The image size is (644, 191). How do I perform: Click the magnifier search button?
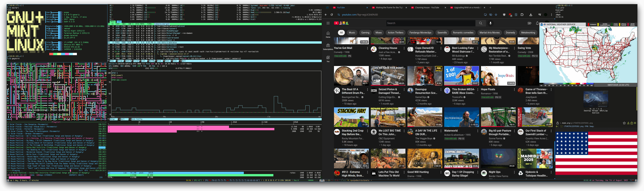[x=481, y=23]
